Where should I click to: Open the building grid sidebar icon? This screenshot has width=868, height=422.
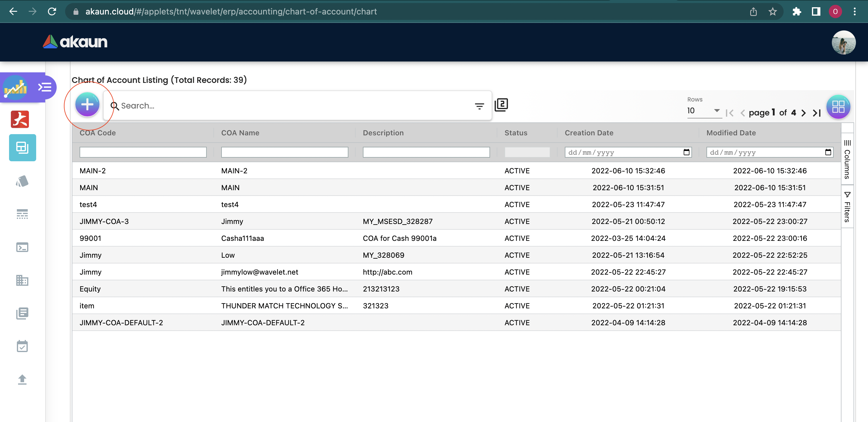tap(22, 280)
